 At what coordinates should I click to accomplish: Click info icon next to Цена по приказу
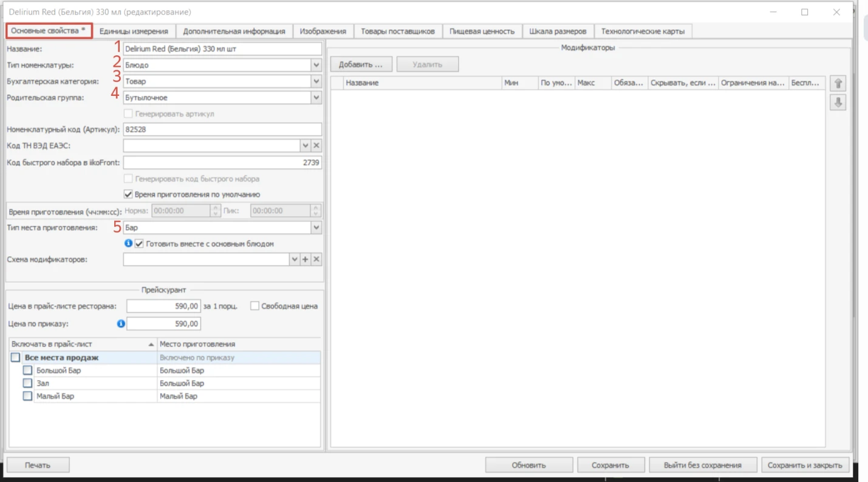121,324
